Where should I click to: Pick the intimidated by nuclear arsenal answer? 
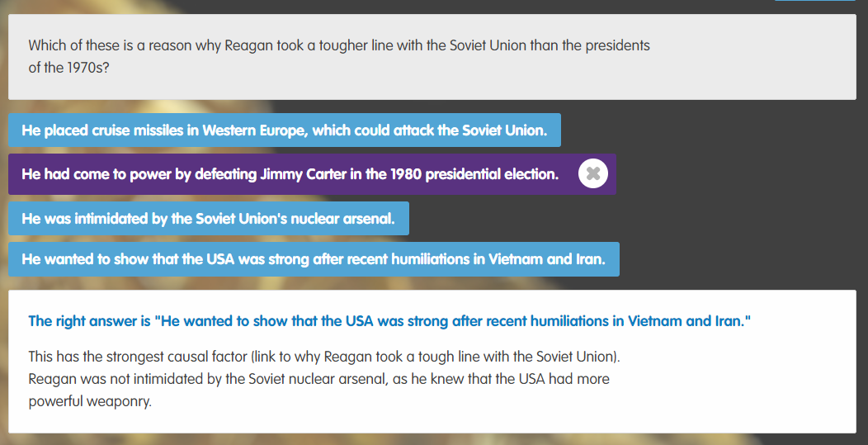209,218
